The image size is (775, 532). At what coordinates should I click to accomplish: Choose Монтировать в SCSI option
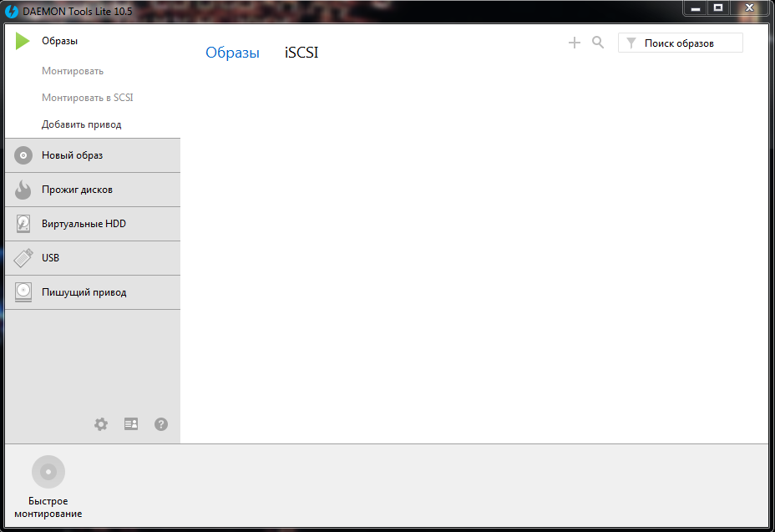(x=88, y=98)
